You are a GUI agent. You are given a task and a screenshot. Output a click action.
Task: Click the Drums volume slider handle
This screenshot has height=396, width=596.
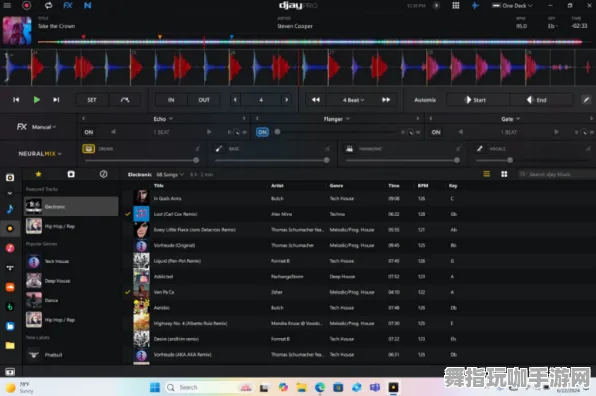click(196, 160)
